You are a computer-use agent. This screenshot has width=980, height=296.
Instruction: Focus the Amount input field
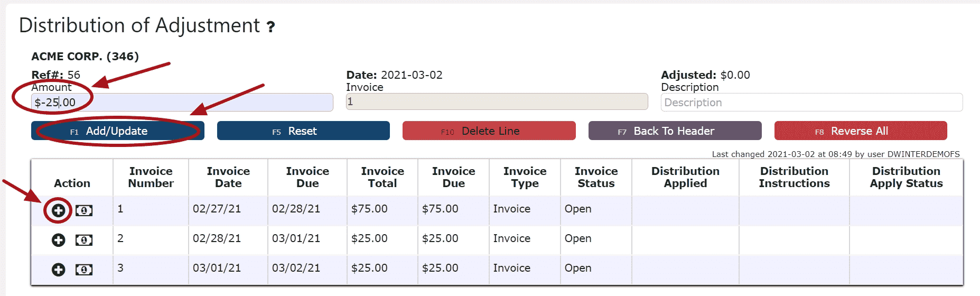[182, 103]
